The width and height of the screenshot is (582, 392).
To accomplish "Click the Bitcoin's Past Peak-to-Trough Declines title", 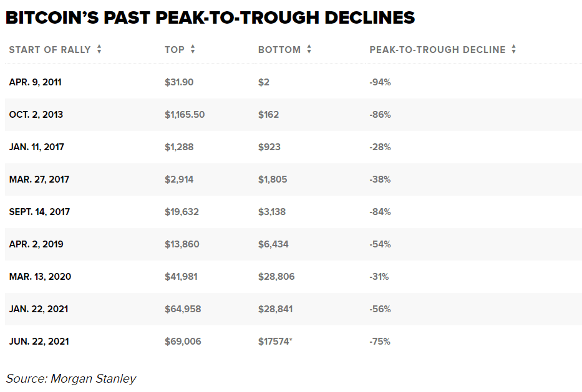I will (210, 17).
